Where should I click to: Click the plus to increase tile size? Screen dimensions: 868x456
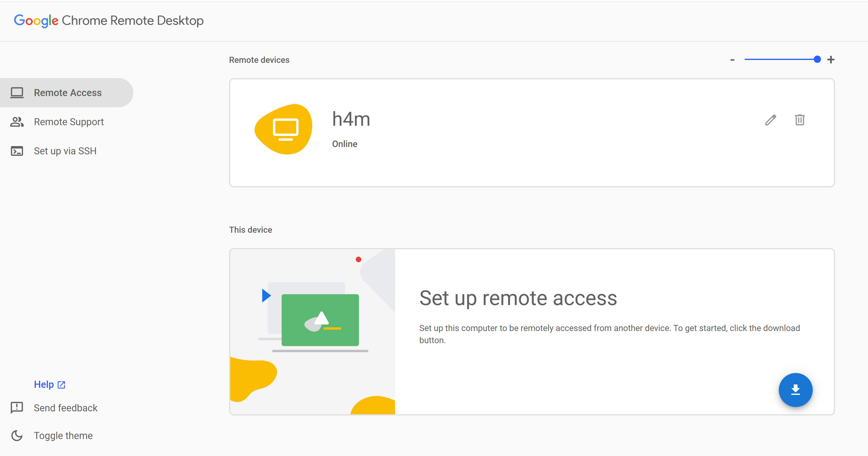pos(831,60)
